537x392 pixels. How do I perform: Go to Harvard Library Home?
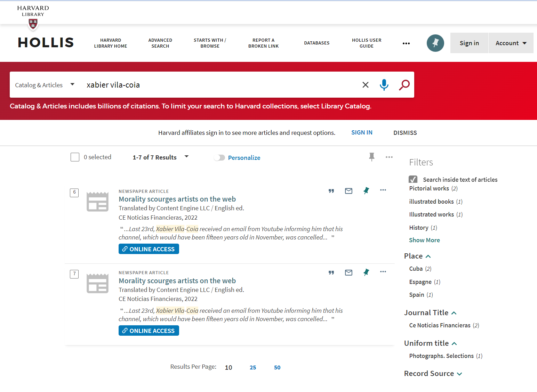111,43
